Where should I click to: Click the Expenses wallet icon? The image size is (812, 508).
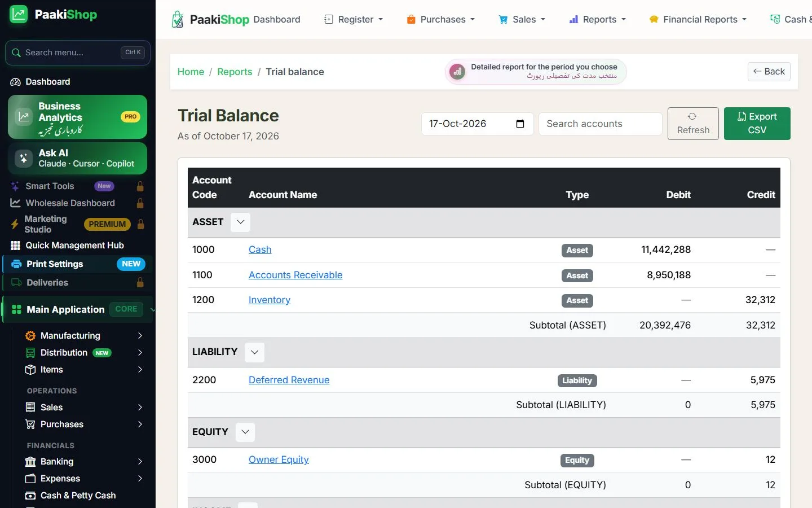click(30, 479)
